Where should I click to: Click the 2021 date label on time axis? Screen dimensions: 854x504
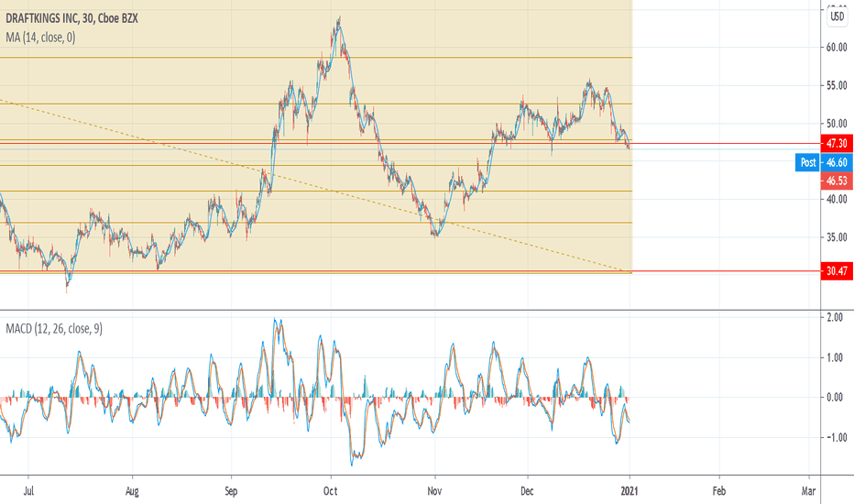(630, 491)
